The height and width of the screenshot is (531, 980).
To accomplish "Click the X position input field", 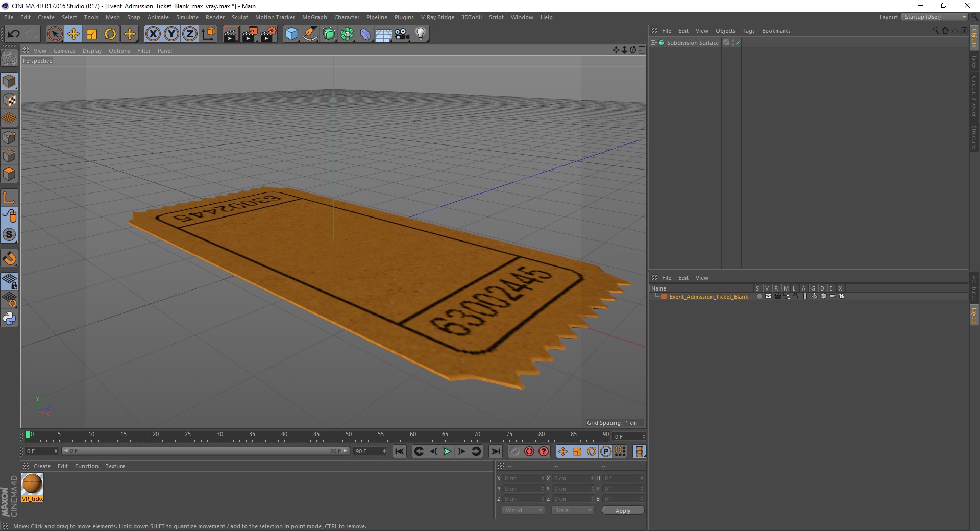I will click(x=523, y=478).
